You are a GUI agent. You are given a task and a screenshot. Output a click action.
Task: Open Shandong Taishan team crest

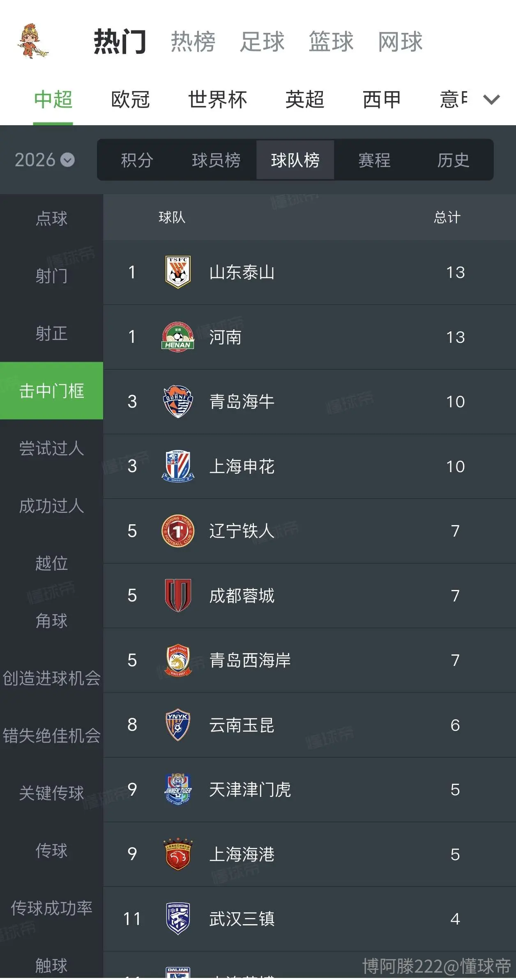click(x=177, y=272)
